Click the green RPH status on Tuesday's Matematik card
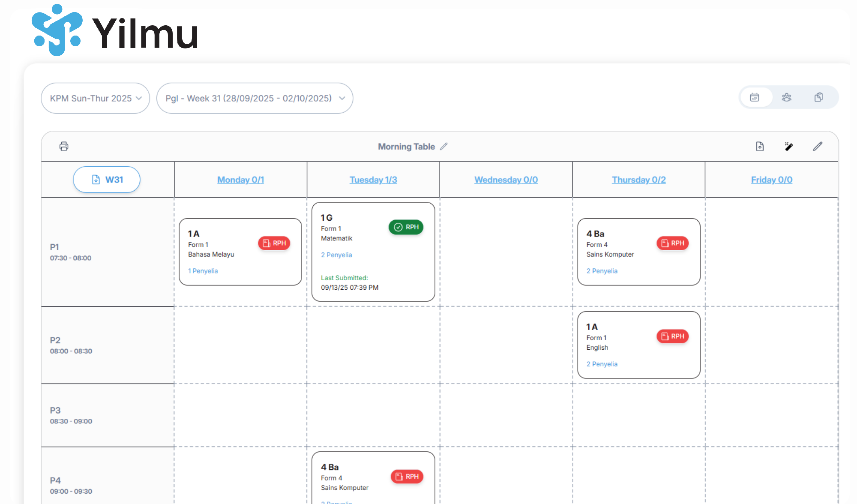 point(406,227)
